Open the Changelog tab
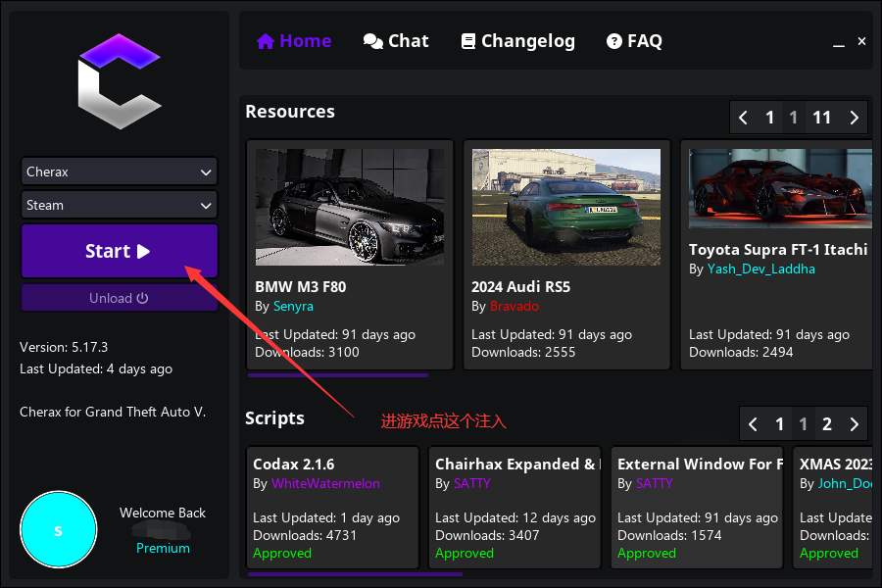The image size is (882, 588). [517, 41]
